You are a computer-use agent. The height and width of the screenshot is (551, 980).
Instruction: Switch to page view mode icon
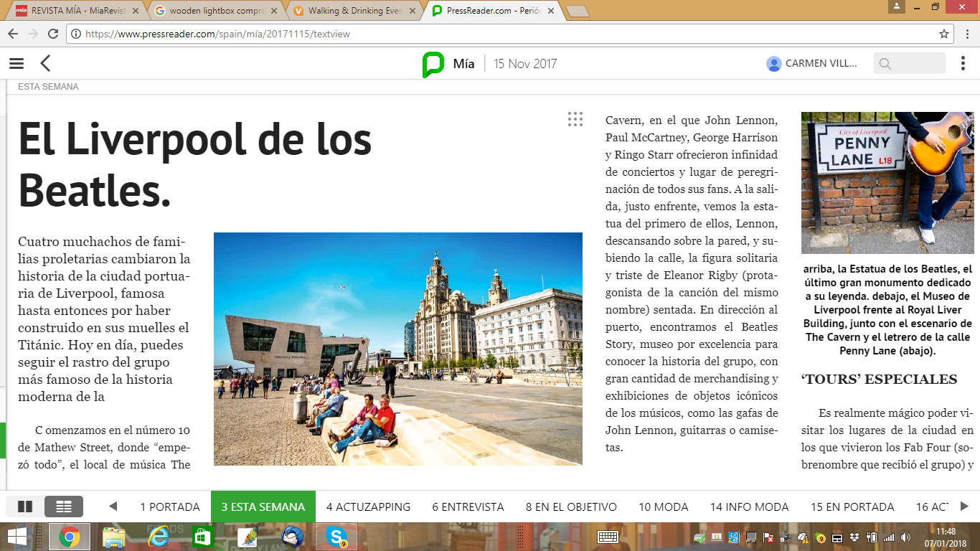[x=25, y=507]
